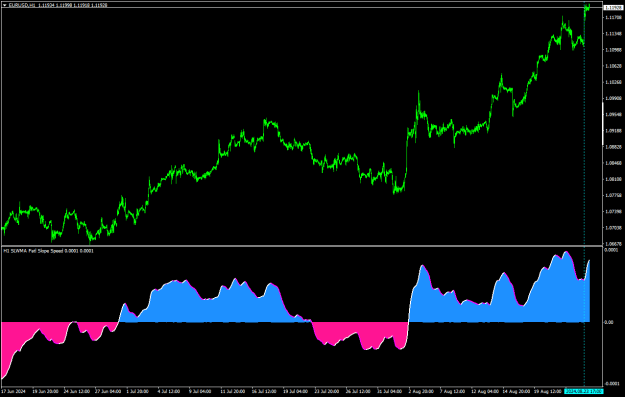This screenshot has height=397, width=625.
Task: Click the 1.09548 price scale label
Action: [614, 114]
